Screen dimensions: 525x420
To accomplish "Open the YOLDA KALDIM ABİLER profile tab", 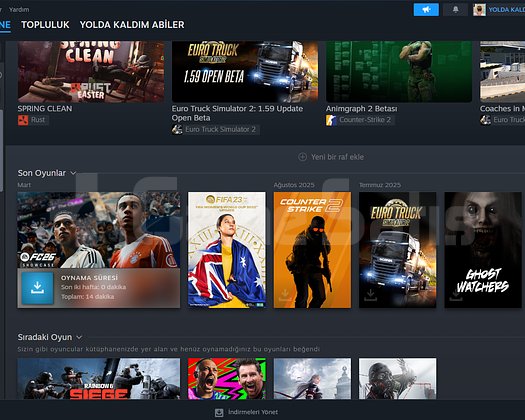I will 132,25.
